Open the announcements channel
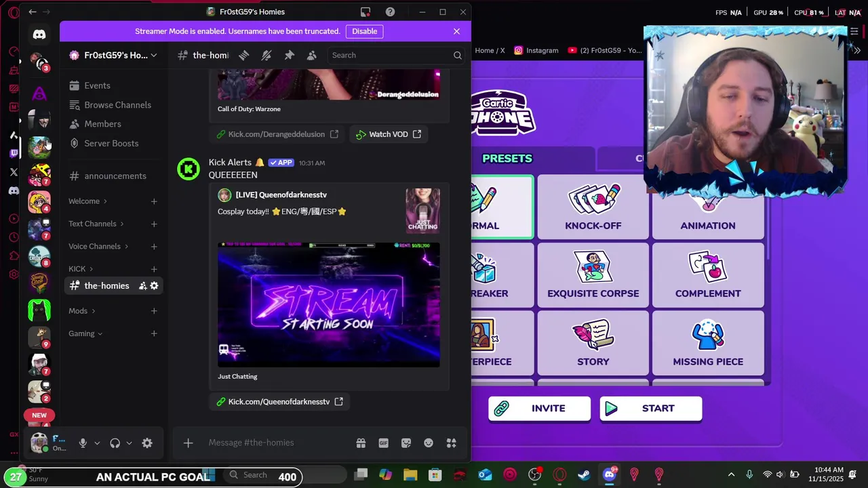The height and width of the screenshot is (488, 868). tap(115, 176)
